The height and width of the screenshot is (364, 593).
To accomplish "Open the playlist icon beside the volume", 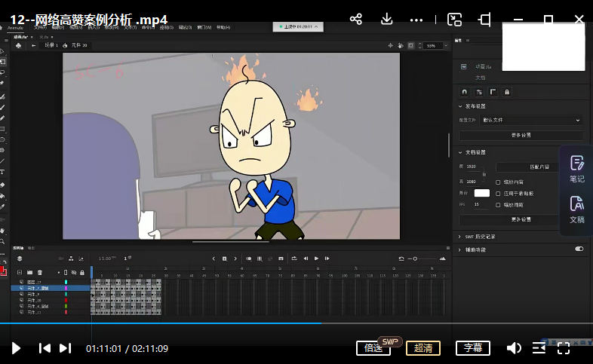I will pos(539,348).
